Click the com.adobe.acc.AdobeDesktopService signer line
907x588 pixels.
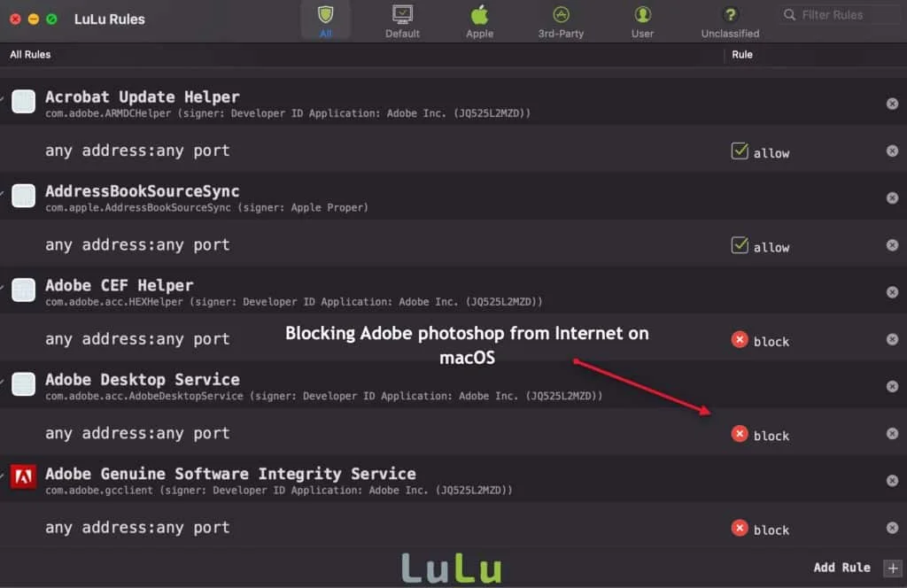click(324, 396)
